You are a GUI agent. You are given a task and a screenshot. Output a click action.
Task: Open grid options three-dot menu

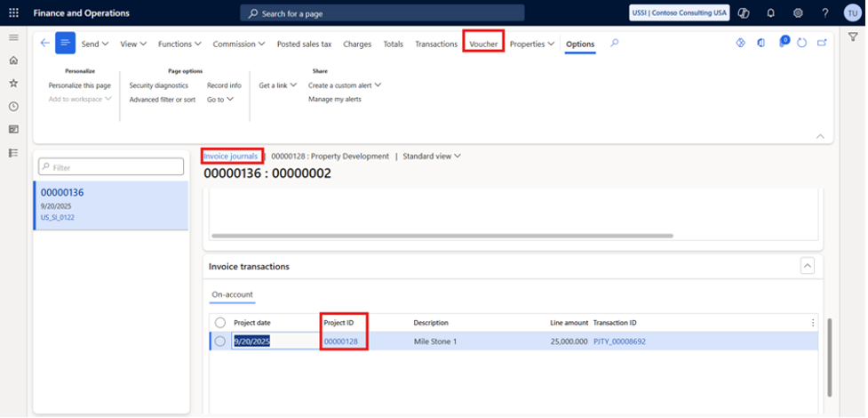(813, 323)
